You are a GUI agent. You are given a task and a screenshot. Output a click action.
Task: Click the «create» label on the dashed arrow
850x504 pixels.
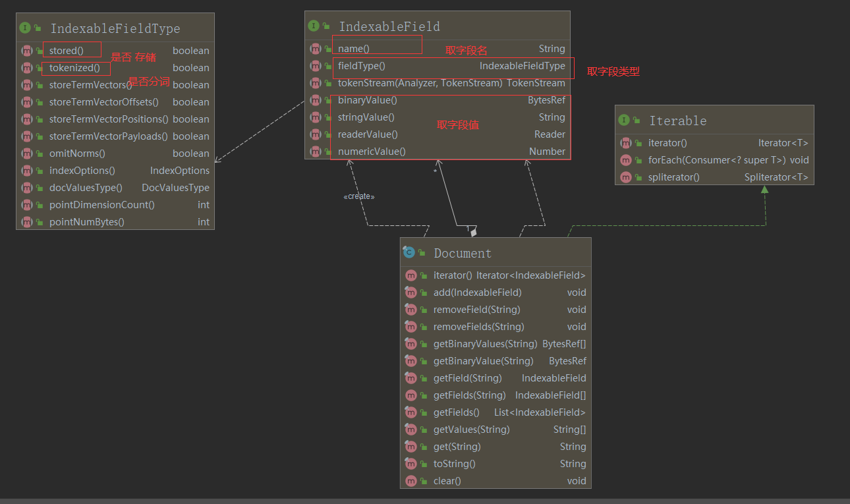[x=359, y=196]
